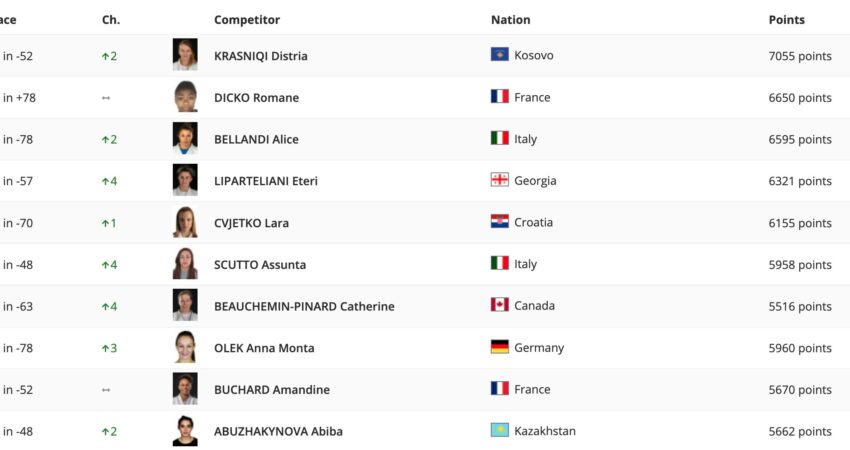This screenshot has height=450, width=850.
Task: Sort by the Points column header
Action: click(786, 20)
